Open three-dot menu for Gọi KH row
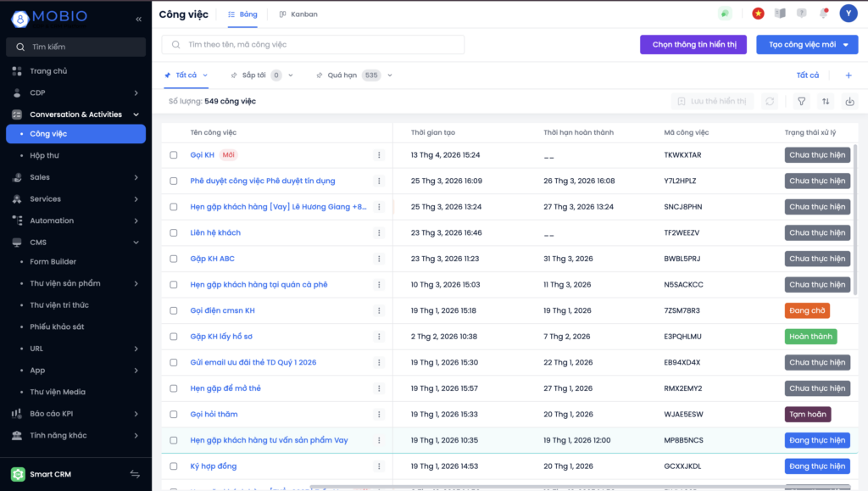Screen dimensions: 868x491 [x=379, y=155]
